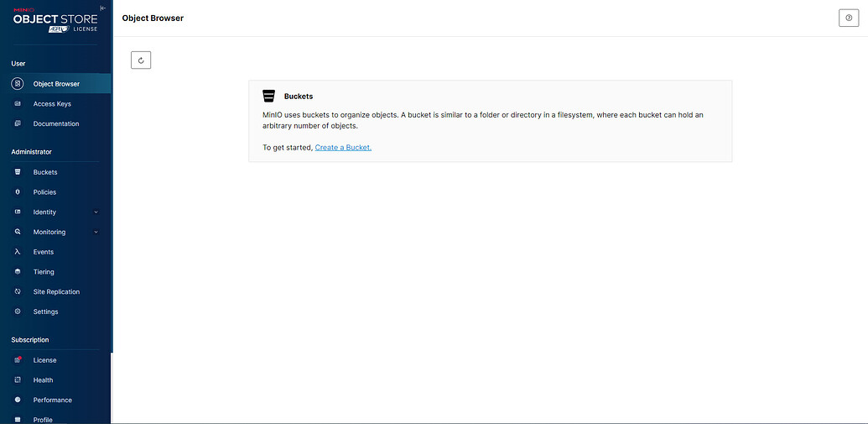This screenshot has height=424, width=868.
Task: Click the Events lambda icon
Action: [x=18, y=252]
